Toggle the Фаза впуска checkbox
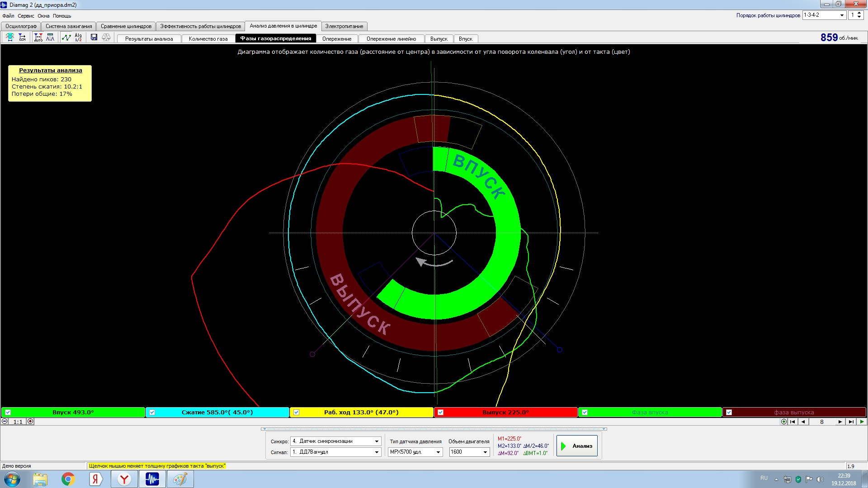The height and width of the screenshot is (488, 868). pyautogui.click(x=585, y=413)
